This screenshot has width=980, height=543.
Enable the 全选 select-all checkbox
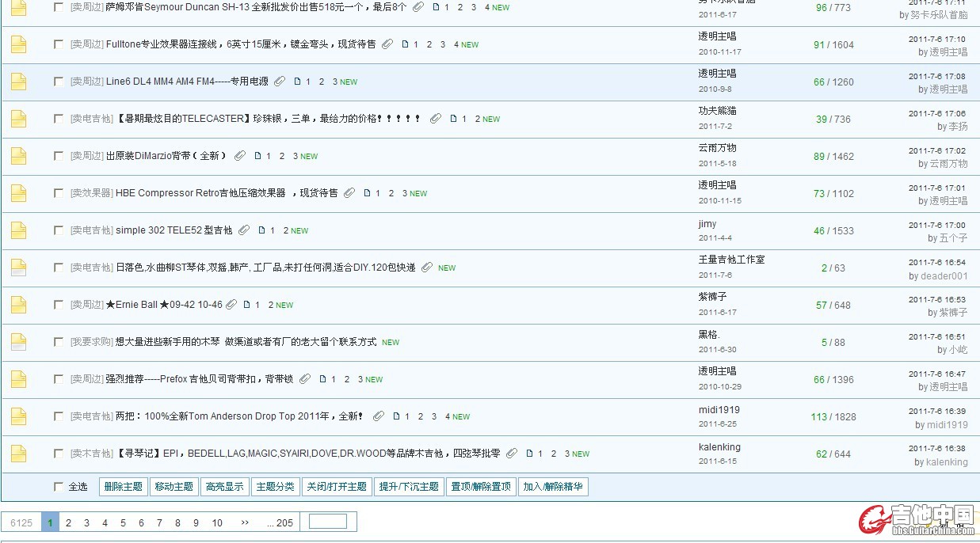[x=59, y=487]
